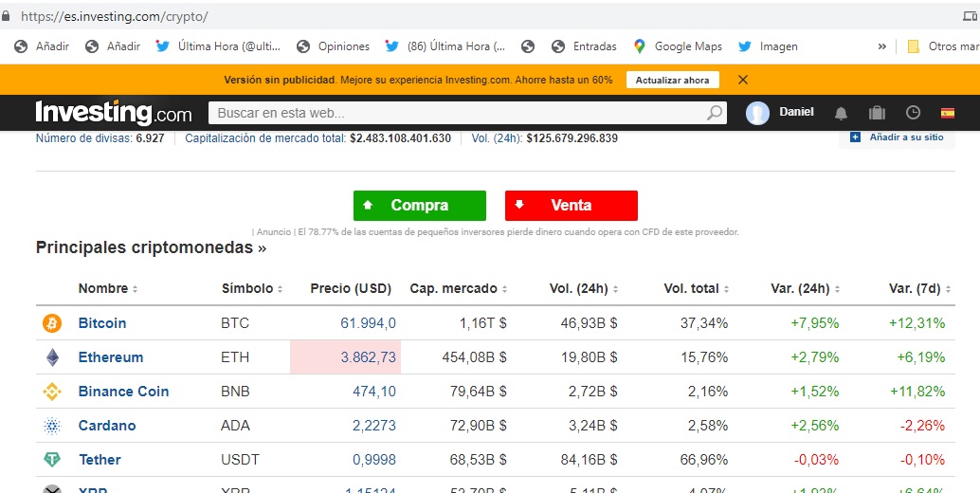Click Cardano price 2,2273

click(x=373, y=426)
